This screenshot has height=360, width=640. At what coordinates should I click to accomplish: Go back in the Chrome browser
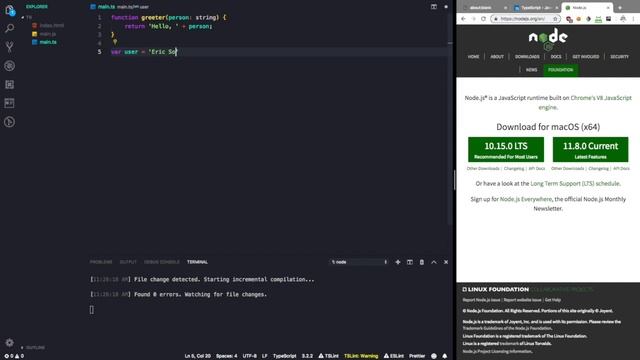[463, 19]
